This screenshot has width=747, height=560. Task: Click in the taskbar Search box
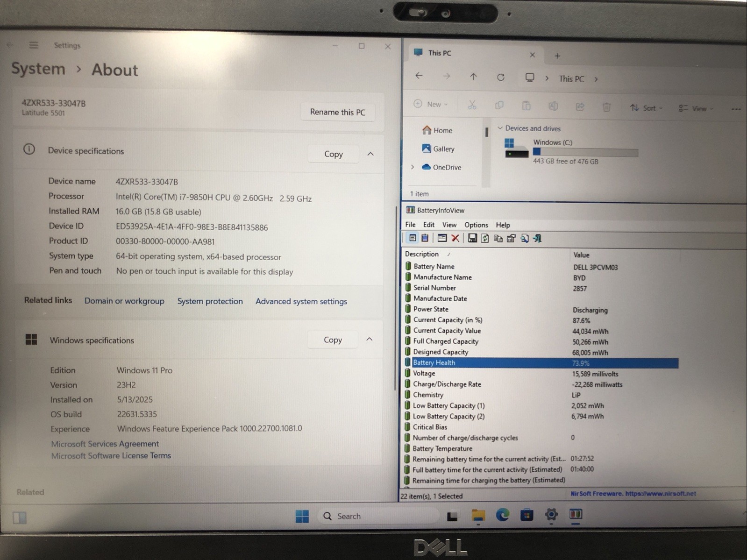379,516
